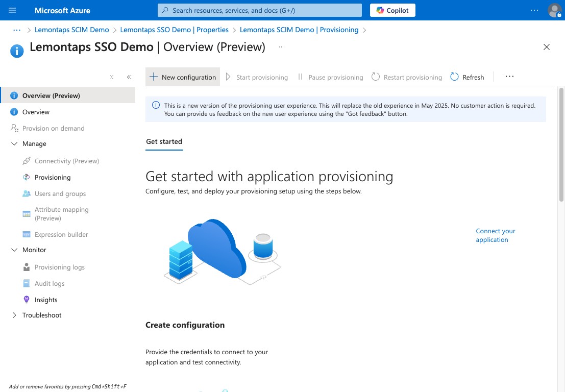Viewport: 565px width, 392px height.
Task: Focus the Search resources, services, and docs field
Action: point(259,10)
